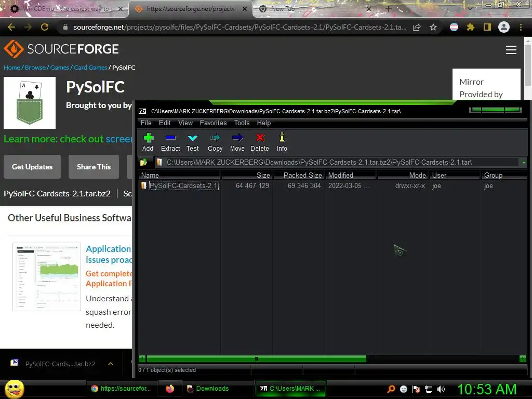Open new tab with plus button
The width and height of the screenshot is (532, 399).
[x=389, y=9]
